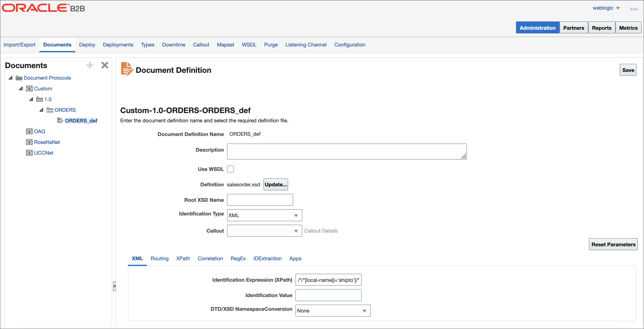The image size is (644, 329).
Task: Click the Oracle B2B logo
Action: click(44, 8)
